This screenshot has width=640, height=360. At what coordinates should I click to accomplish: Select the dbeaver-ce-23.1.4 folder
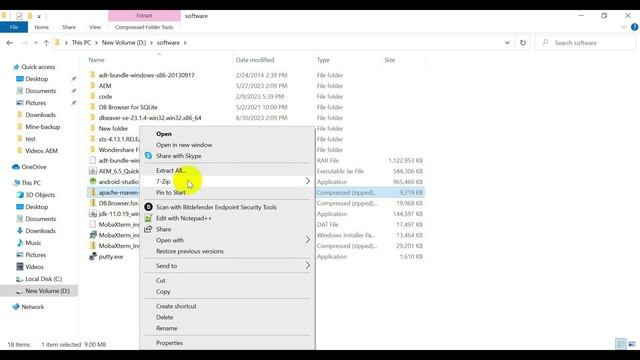point(150,118)
